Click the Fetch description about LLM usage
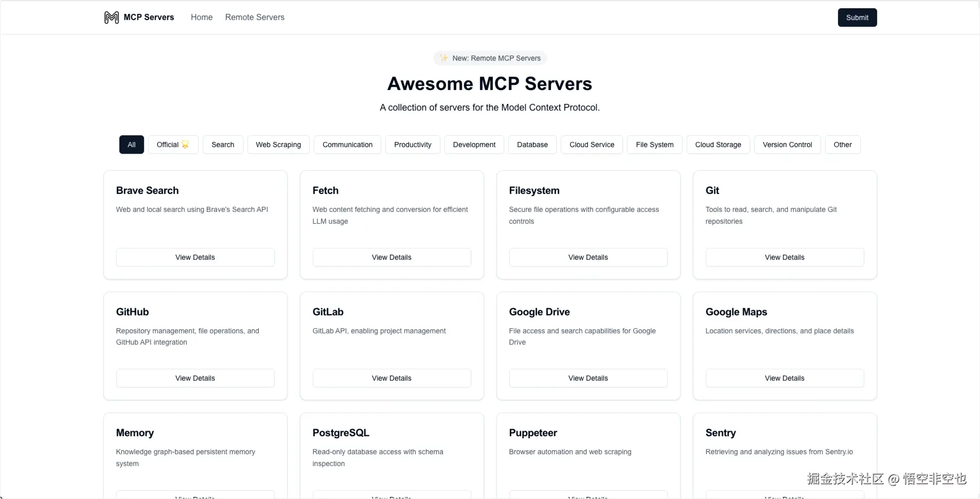Image resolution: width=980 pixels, height=499 pixels. coord(390,215)
